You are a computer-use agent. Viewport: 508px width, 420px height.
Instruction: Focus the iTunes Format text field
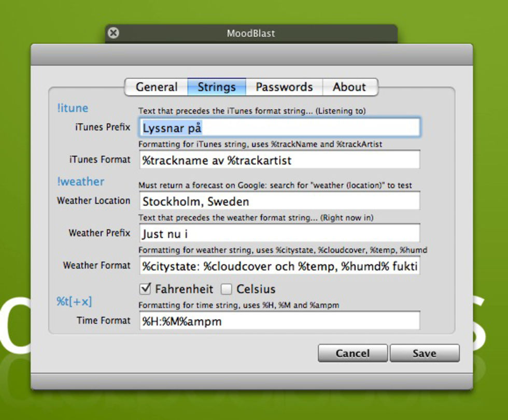coord(279,160)
